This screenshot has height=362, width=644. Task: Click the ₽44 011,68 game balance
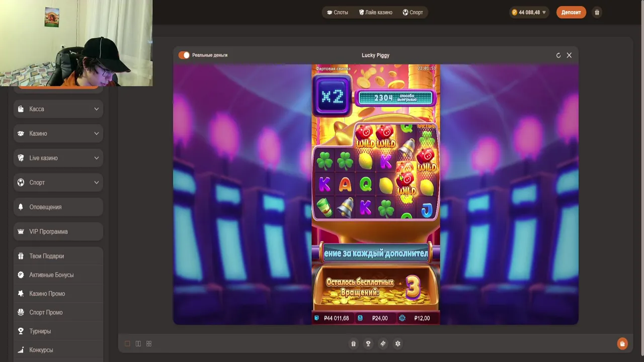(337, 318)
